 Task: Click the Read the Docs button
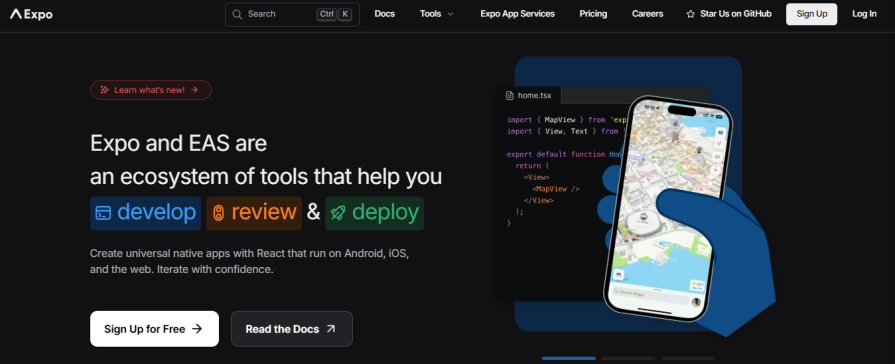point(292,329)
